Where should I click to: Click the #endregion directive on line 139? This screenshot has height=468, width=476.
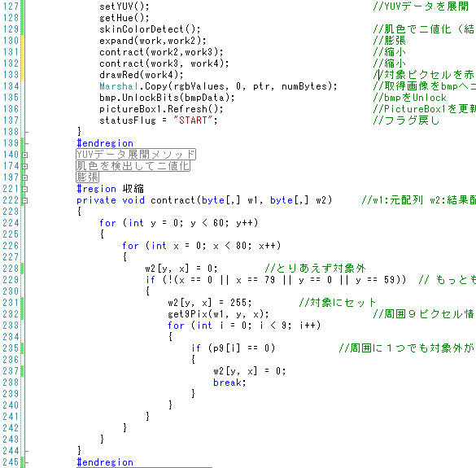(105, 143)
